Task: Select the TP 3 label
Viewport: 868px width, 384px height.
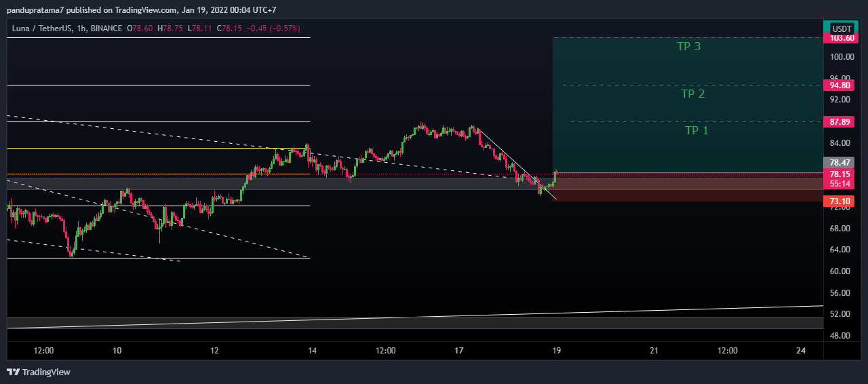Action: (x=688, y=46)
